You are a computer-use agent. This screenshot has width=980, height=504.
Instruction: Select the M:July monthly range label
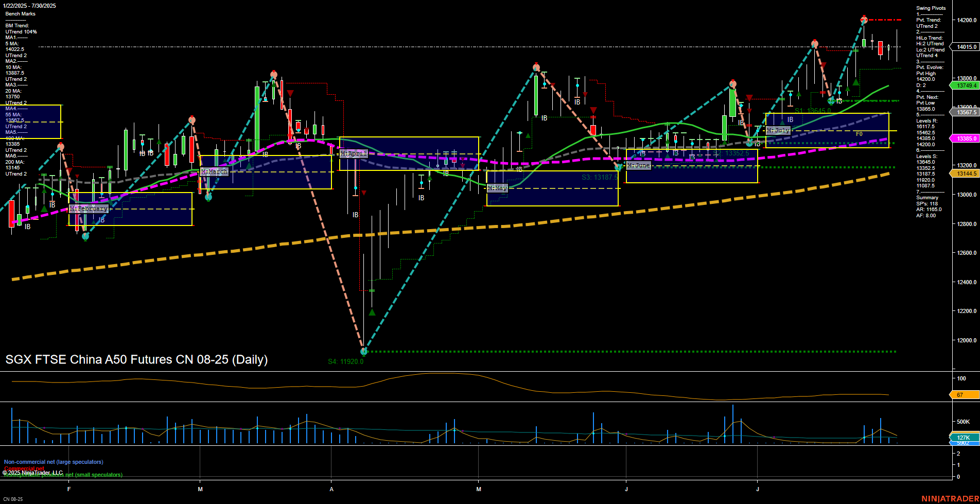(778, 130)
